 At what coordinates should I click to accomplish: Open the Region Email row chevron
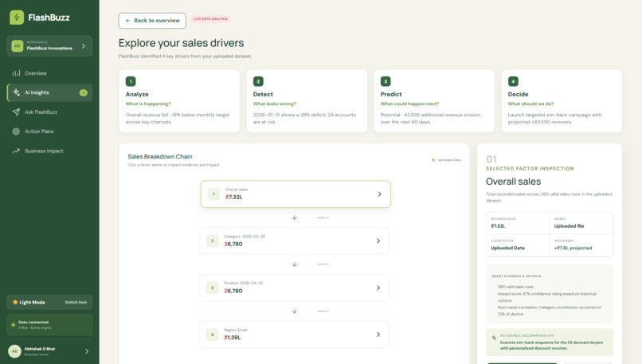[x=378, y=335]
